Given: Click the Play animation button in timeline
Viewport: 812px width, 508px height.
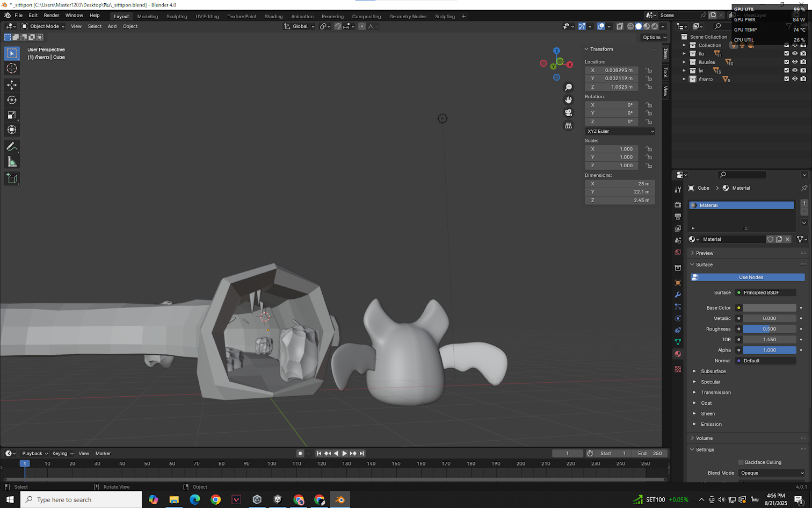Looking at the screenshot, I should pyautogui.click(x=345, y=454).
